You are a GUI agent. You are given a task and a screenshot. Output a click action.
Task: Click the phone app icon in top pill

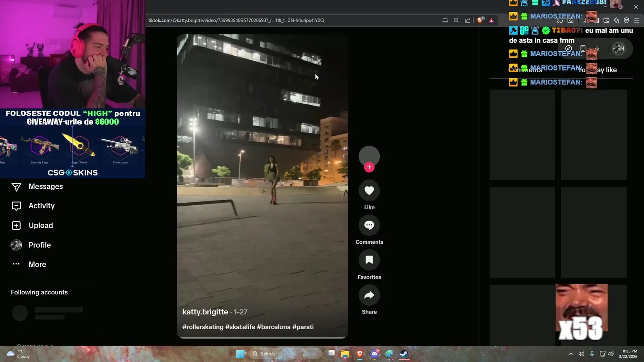tap(583, 49)
